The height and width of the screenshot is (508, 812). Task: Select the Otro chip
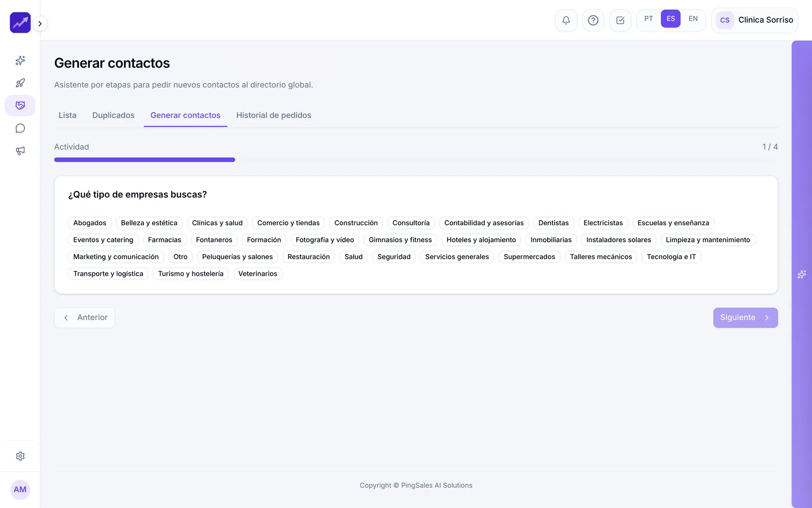(181, 257)
